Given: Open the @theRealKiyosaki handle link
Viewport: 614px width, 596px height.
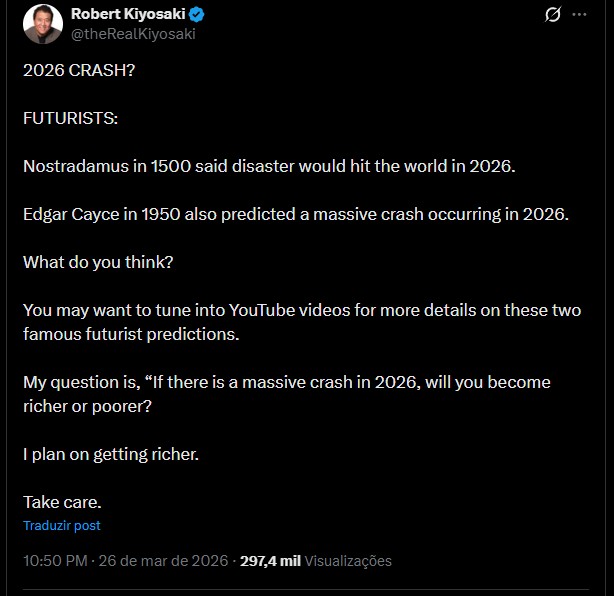Looking at the screenshot, I should tap(132, 33).
